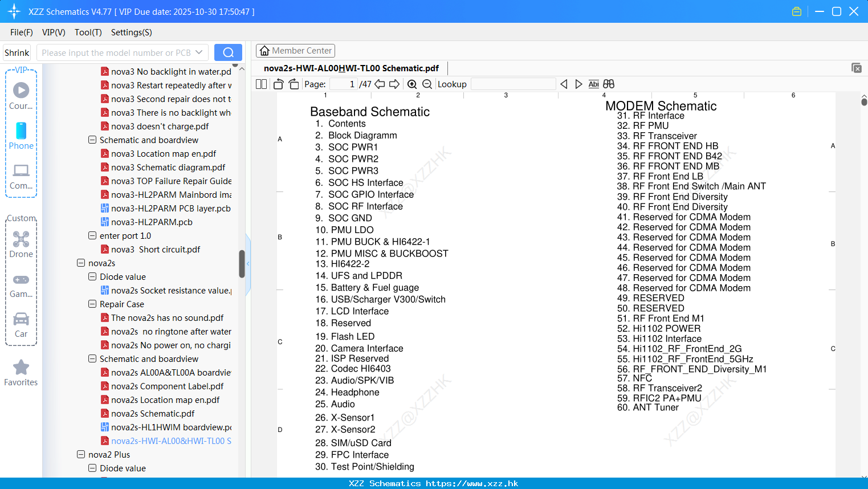The width and height of the screenshot is (868, 489).
Task: Select the Phone category
Action: tap(21, 136)
